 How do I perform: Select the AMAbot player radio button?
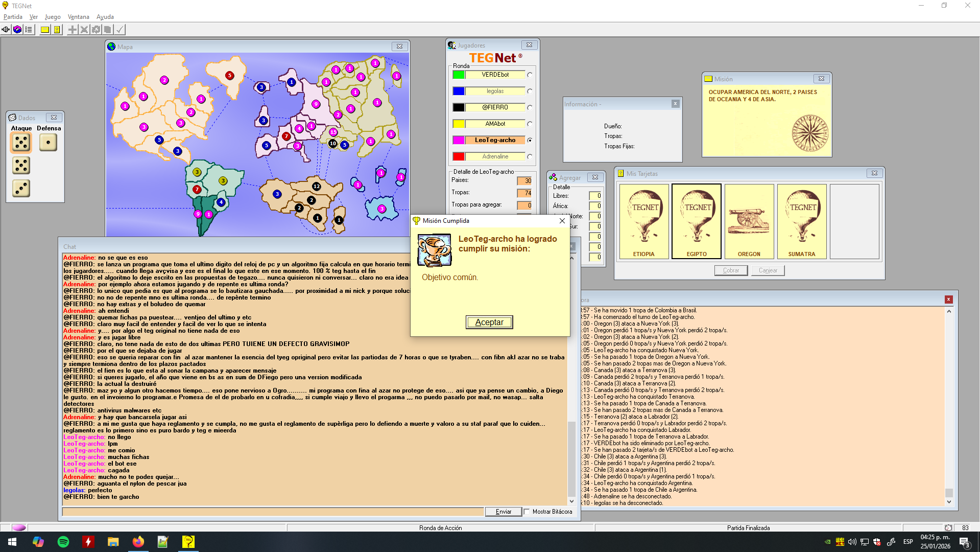(530, 124)
